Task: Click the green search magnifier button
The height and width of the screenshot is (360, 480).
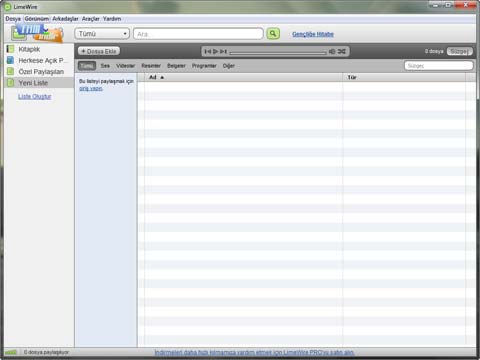Action: pyautogui.click(x=273, y=34)
